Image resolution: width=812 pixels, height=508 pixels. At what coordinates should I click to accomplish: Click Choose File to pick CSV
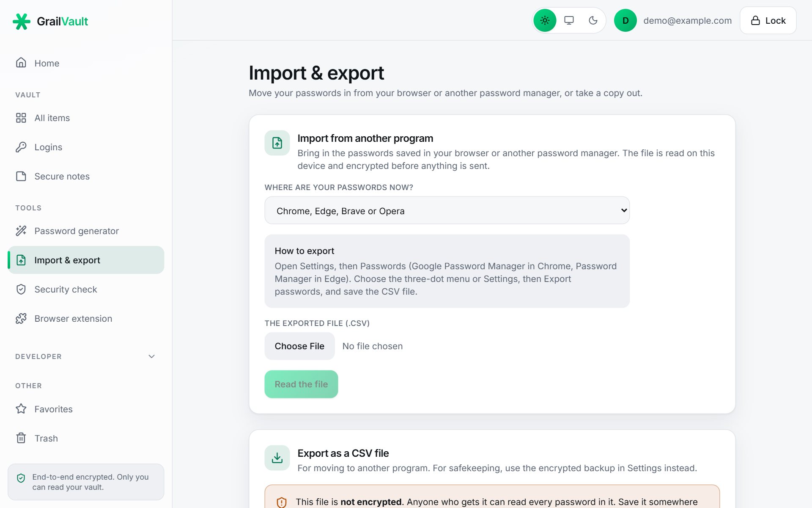tap(299, 346)
